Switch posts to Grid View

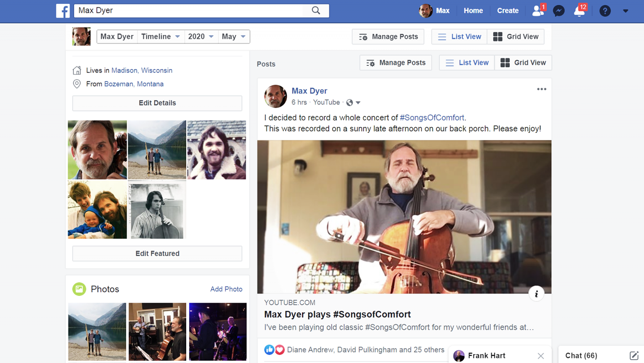click(x=523, y=62)
